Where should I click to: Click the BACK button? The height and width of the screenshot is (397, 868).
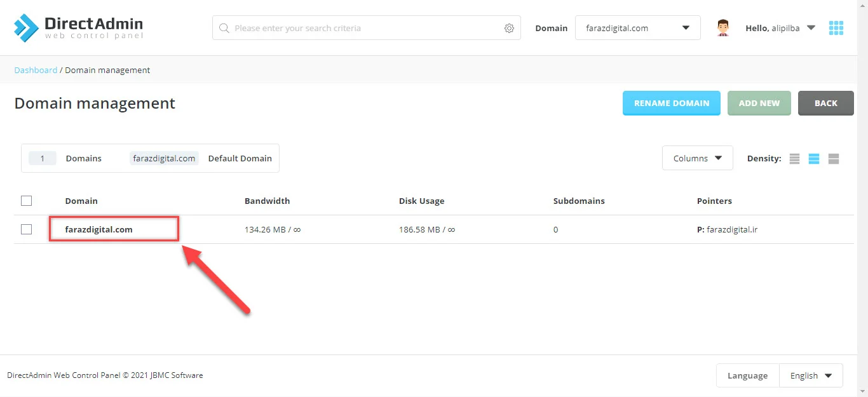pos(825,103)
